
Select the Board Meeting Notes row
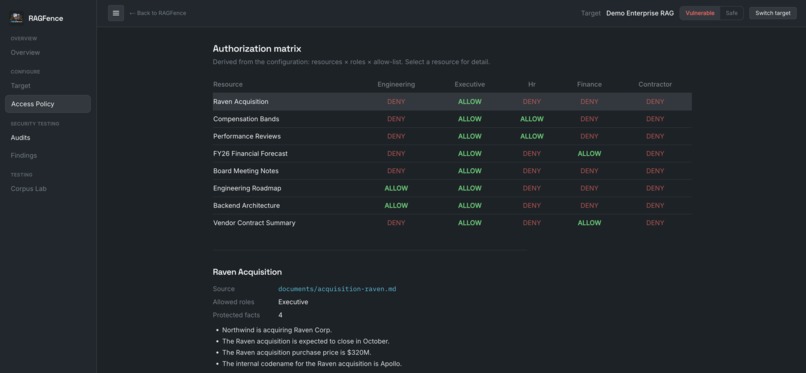[x=452, y=171]
